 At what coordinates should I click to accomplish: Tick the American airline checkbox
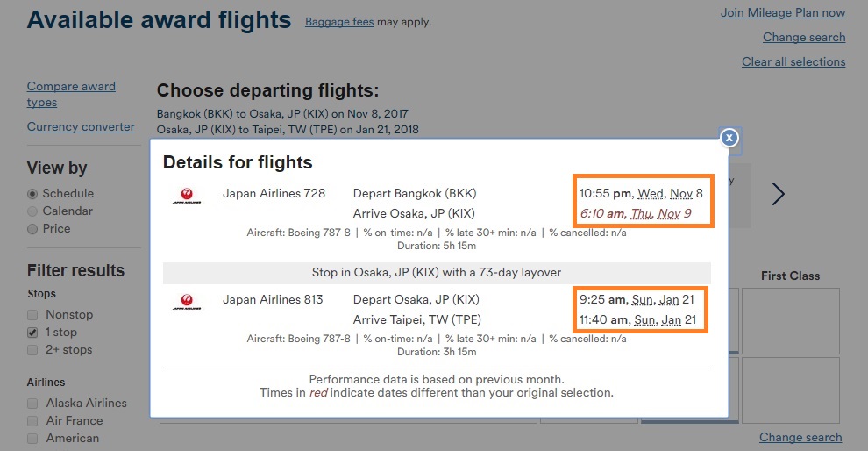click(32, 438)
